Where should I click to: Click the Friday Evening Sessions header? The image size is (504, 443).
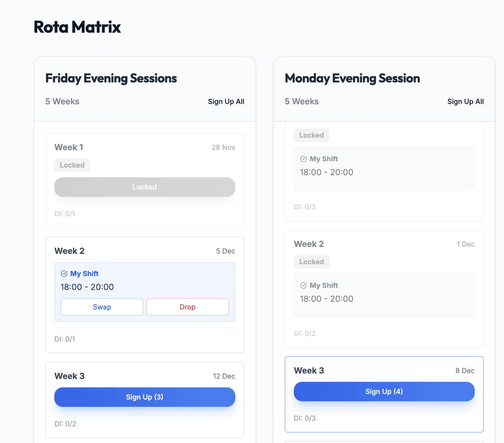111,78
